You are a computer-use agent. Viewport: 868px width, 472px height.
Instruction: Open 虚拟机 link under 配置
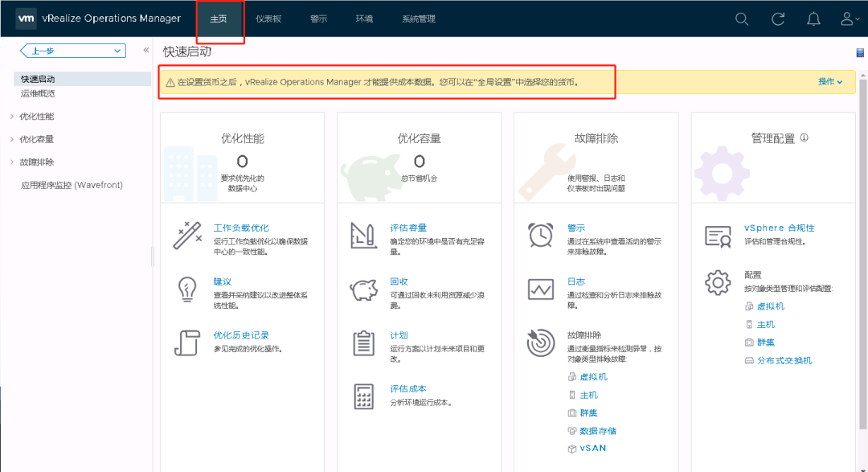pyautogui.click(x=771, y=306)
